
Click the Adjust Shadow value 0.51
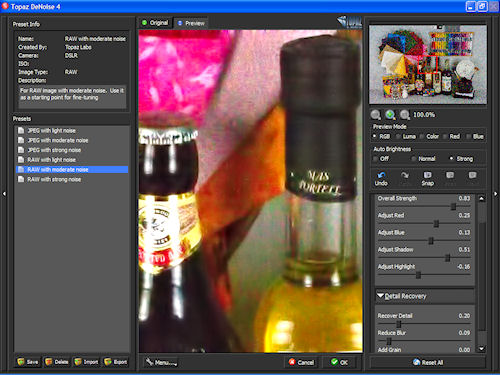(464, 249)
